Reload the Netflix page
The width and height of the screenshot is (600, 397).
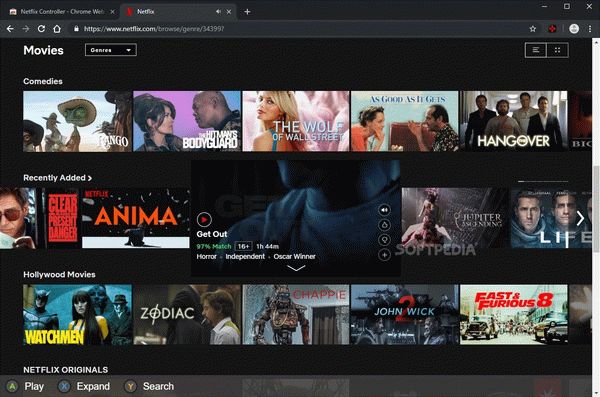(41, 29)
